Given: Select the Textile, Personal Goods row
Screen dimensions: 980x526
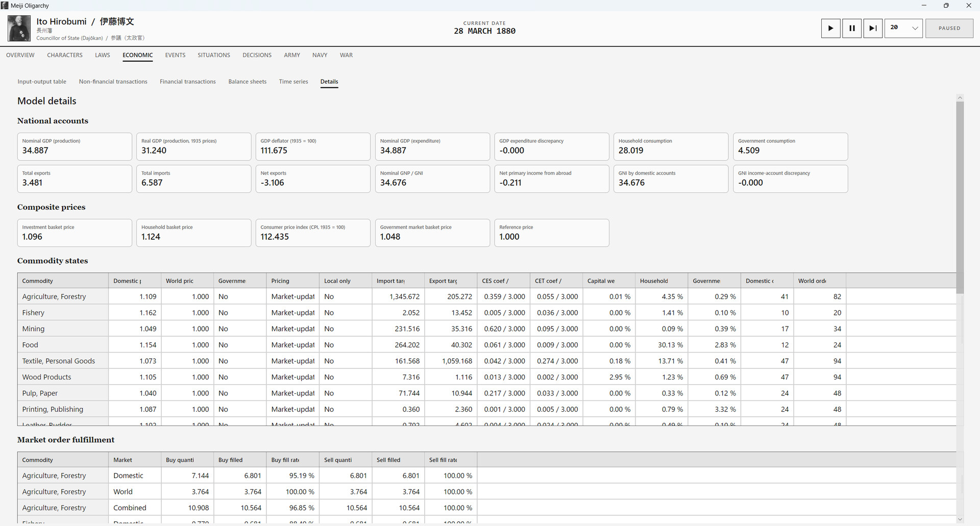Looking at the screenshot, I should pos(486,361).
